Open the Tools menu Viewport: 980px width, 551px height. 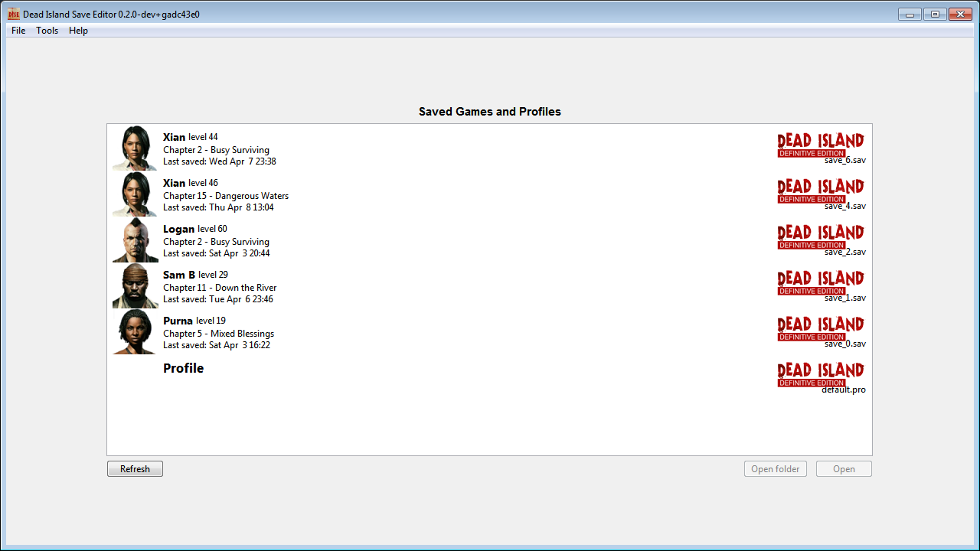[x=47, y=31]
